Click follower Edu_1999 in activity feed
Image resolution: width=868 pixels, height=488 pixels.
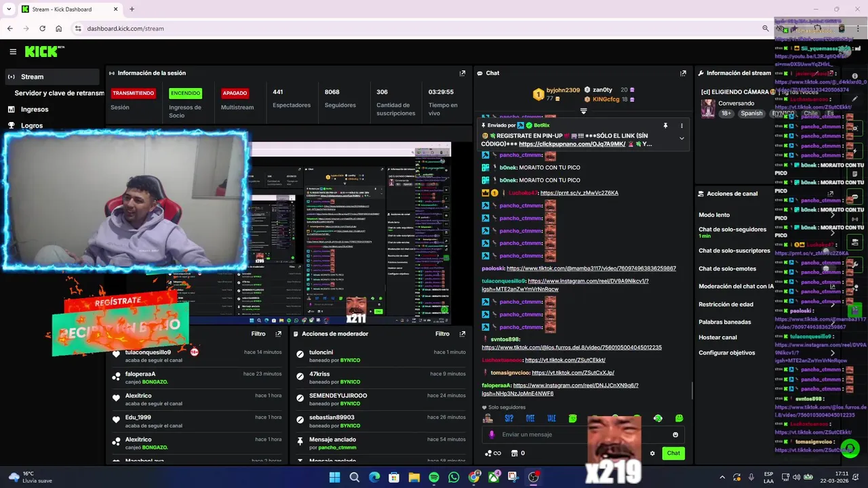pos(138,418)
